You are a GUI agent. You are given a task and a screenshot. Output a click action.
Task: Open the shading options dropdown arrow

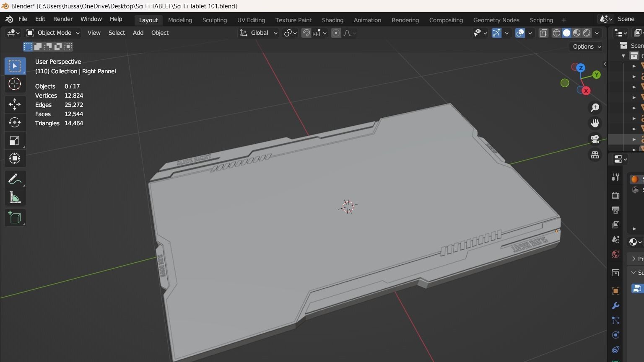(597, 33)
